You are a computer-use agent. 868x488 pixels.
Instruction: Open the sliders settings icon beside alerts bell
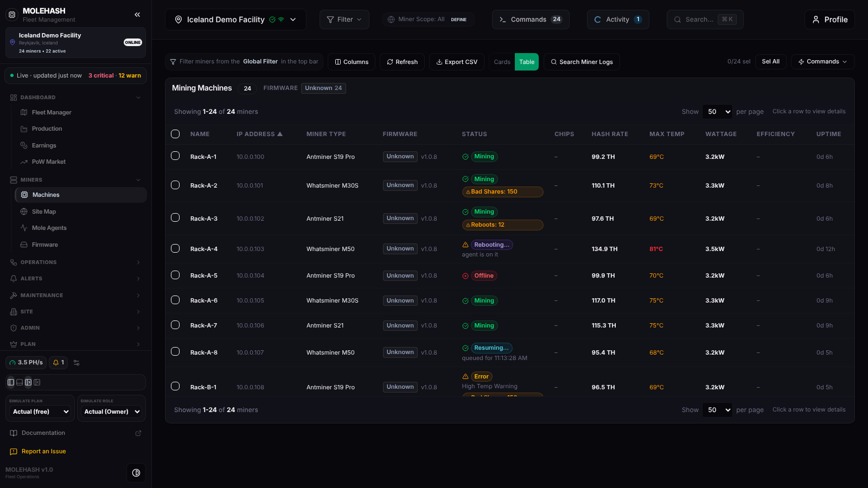(76, 363)
